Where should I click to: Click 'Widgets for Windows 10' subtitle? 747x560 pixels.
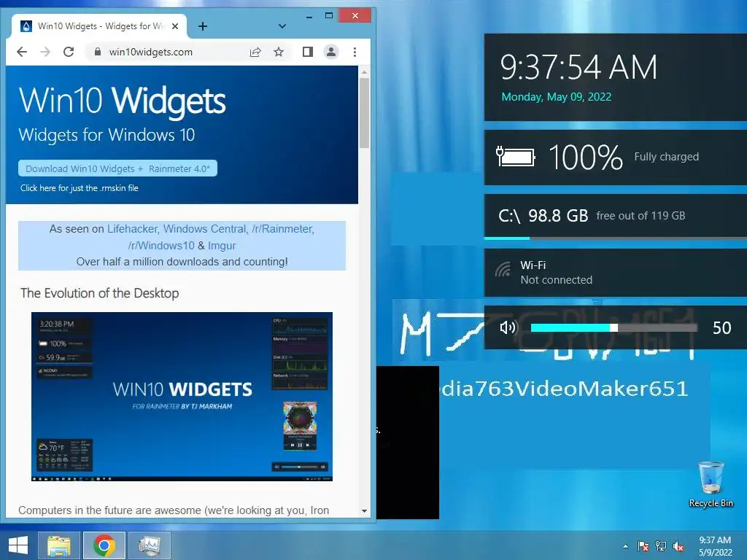(107, 135)
